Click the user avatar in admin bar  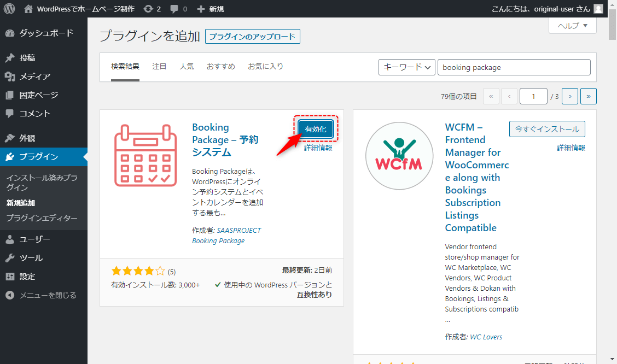pos(598,9)
